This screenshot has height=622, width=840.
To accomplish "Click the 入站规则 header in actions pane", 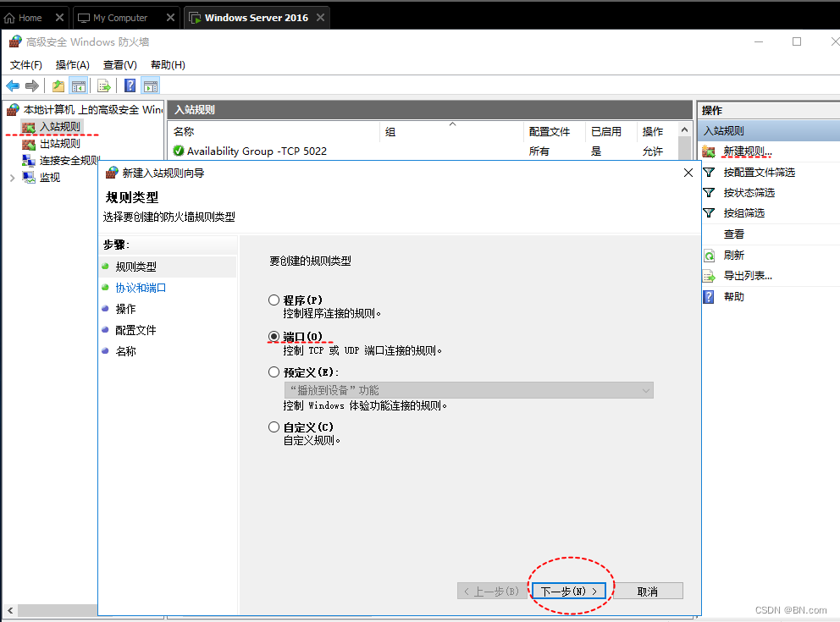I will [x=769, y=130].
